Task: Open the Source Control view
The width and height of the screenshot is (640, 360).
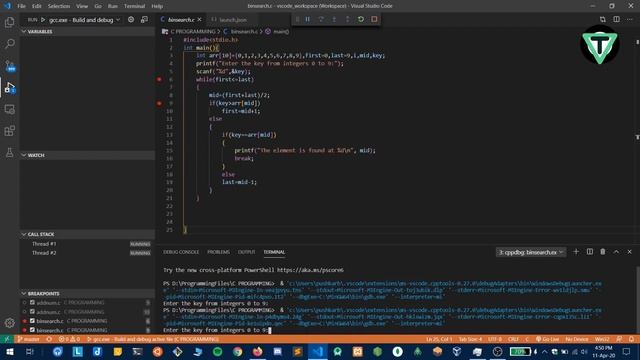Action: (x=9, y=65)
